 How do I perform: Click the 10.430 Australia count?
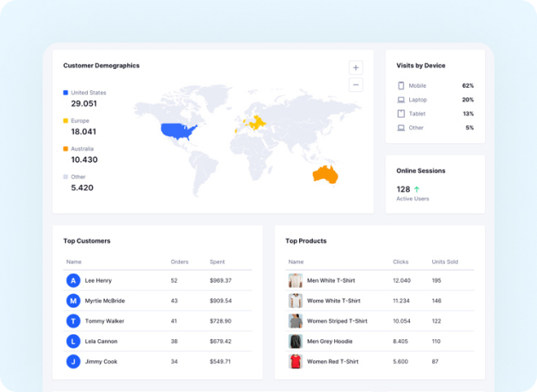(x=84, y=160)
